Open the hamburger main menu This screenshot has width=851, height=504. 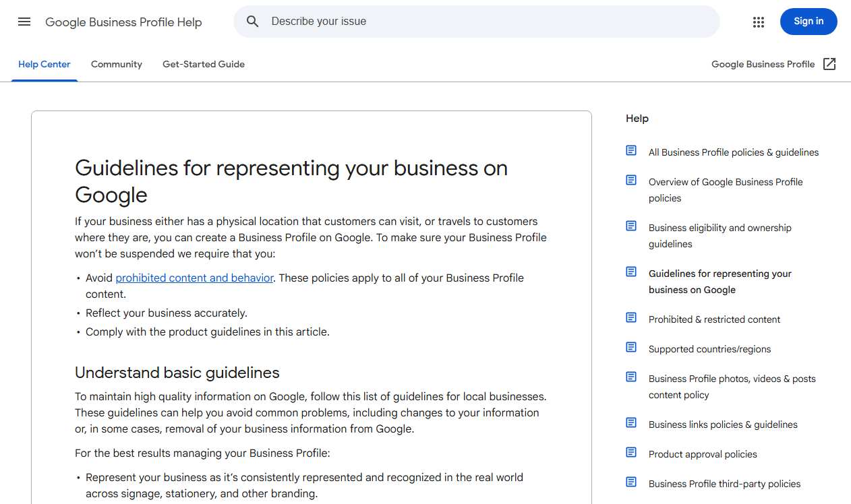click(x=24, y=22)
